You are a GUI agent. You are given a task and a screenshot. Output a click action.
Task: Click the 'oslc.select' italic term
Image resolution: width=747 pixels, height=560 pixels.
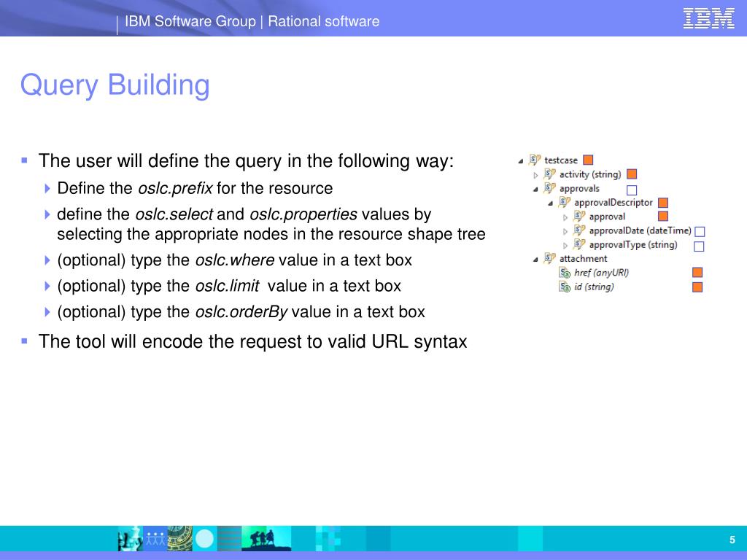tap(174, 214)
